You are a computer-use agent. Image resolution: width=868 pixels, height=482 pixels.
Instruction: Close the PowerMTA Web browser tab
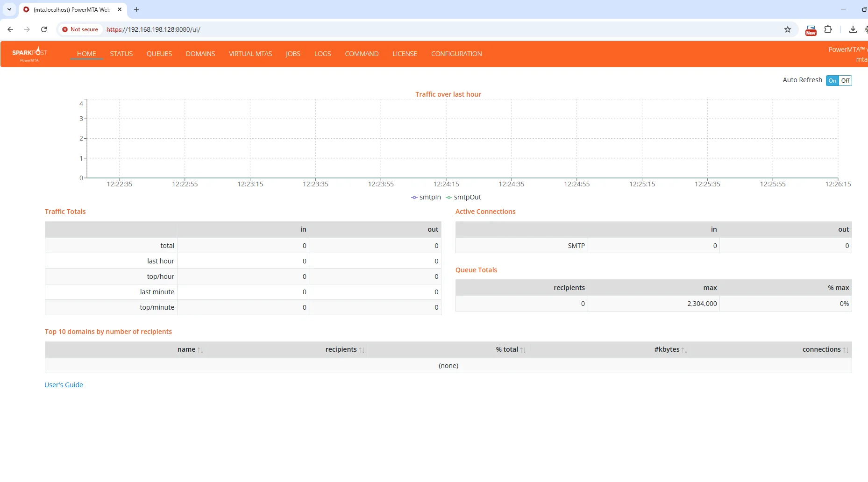click(x=120, y=9)
